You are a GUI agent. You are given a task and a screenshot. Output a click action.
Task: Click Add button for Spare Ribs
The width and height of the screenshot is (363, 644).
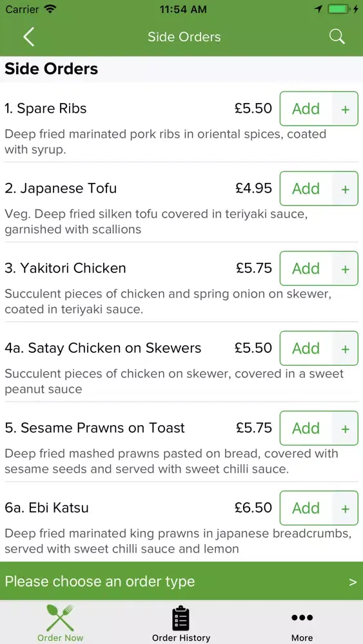click(306, 109)
